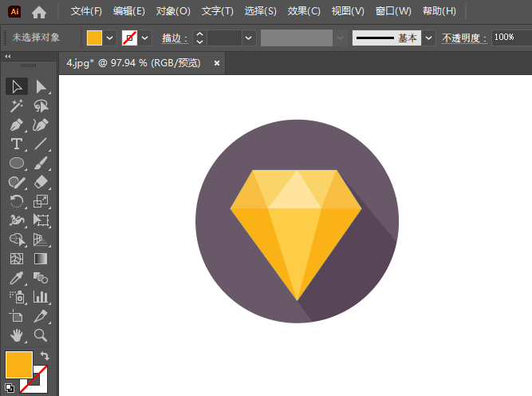Activate the Artboard tool

(17, 316)
